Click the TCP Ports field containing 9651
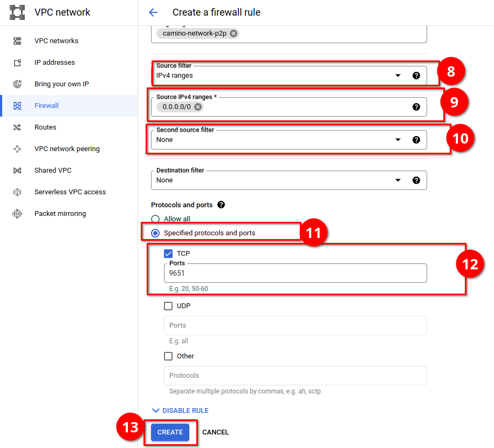 (295, 273)
